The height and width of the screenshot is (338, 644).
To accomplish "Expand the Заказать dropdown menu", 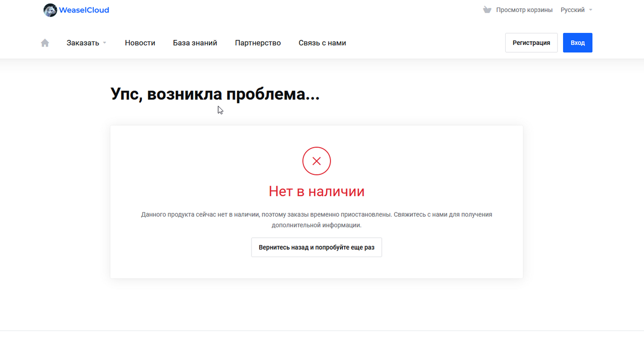I will pos(86,43).
